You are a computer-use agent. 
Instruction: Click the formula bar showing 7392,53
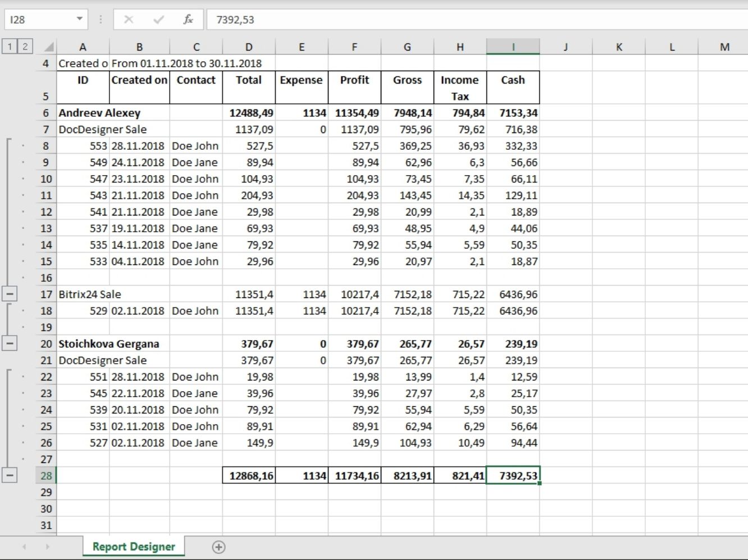coord(449,20)
